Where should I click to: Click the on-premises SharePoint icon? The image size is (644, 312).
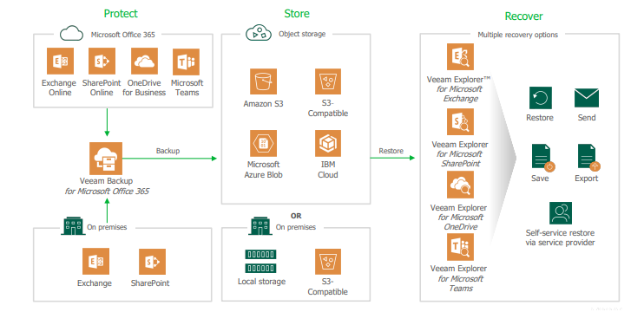[x=152, y=262]
